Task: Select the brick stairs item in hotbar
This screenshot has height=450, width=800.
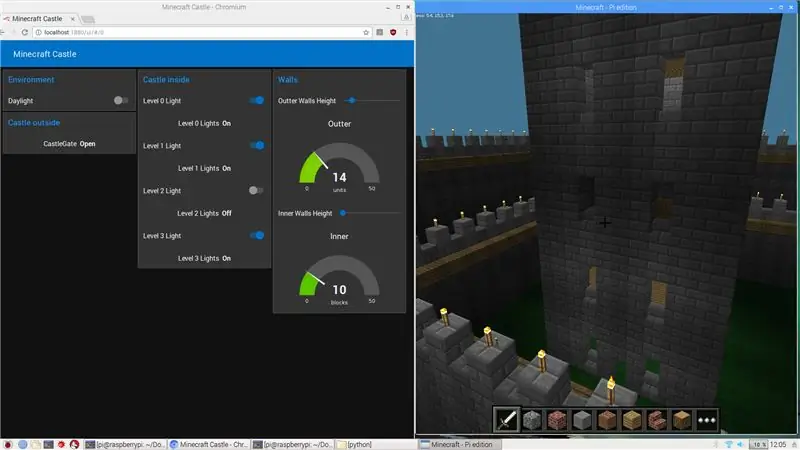Action: point(657,420)
